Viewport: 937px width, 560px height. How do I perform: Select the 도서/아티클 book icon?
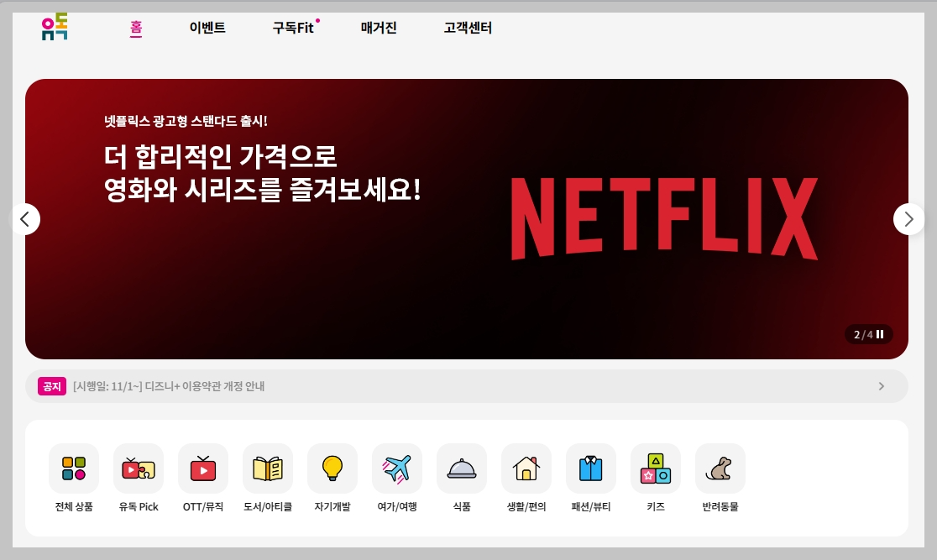click(267, 468)
